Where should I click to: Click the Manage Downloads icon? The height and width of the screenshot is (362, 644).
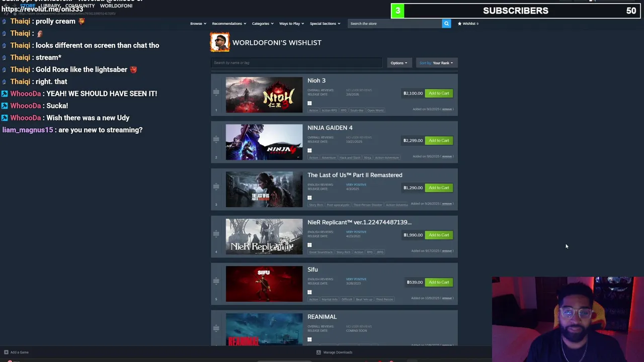pyautogui.click(x=318, y=352)
